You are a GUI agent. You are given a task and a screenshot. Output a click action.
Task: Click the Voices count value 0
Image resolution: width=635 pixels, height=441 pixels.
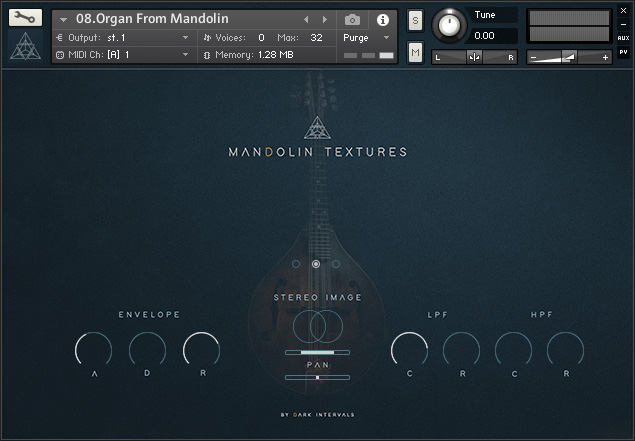tap(261, 38)
